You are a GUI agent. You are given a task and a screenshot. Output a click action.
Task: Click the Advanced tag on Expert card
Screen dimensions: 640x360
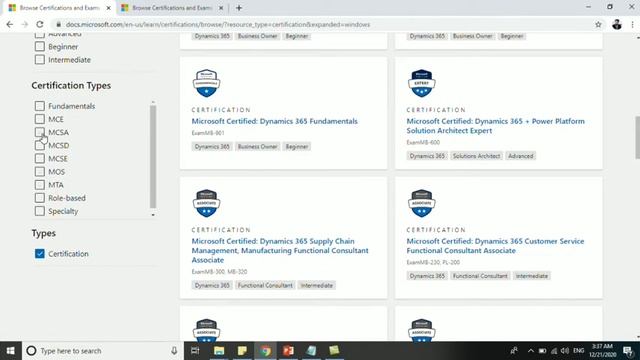[x=520, y=156]
